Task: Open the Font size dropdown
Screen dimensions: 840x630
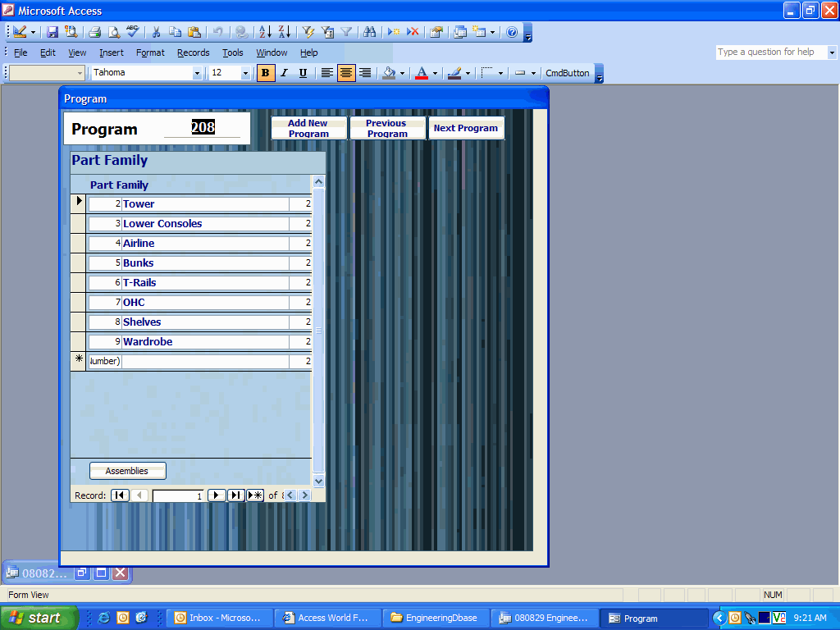Action: click(245, 73)
